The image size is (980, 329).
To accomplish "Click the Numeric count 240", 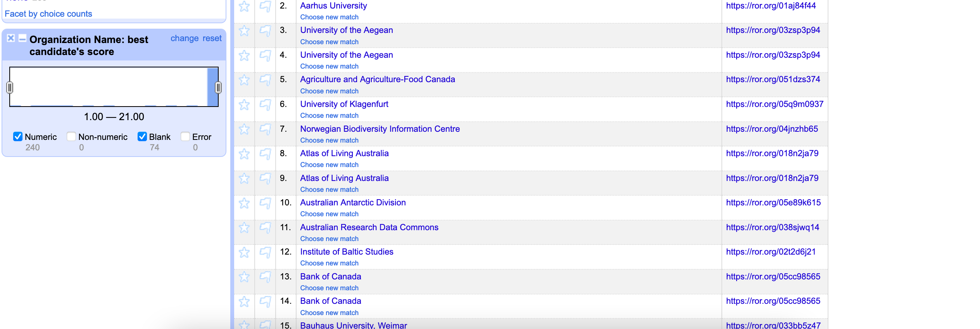I will click(33, 147).
